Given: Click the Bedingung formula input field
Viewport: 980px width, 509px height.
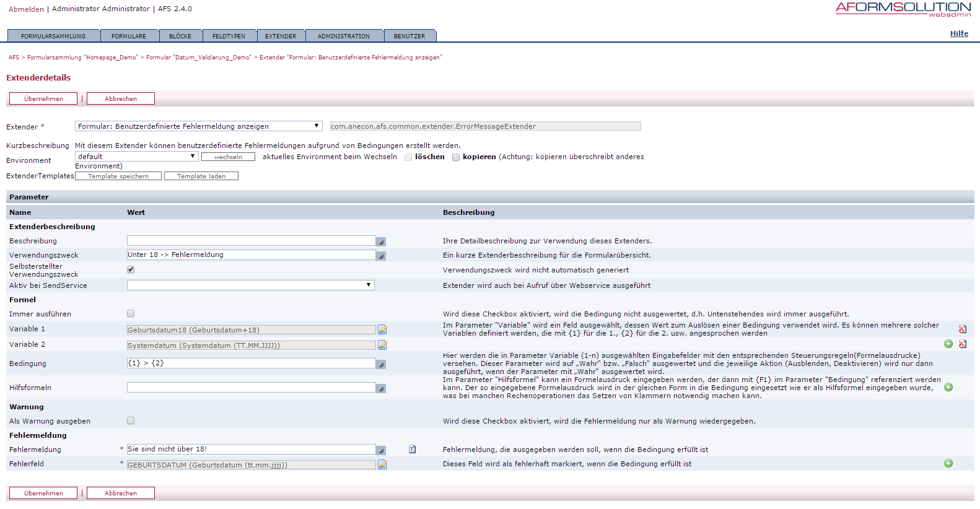Looking at the screenshot, I should 252,363.
